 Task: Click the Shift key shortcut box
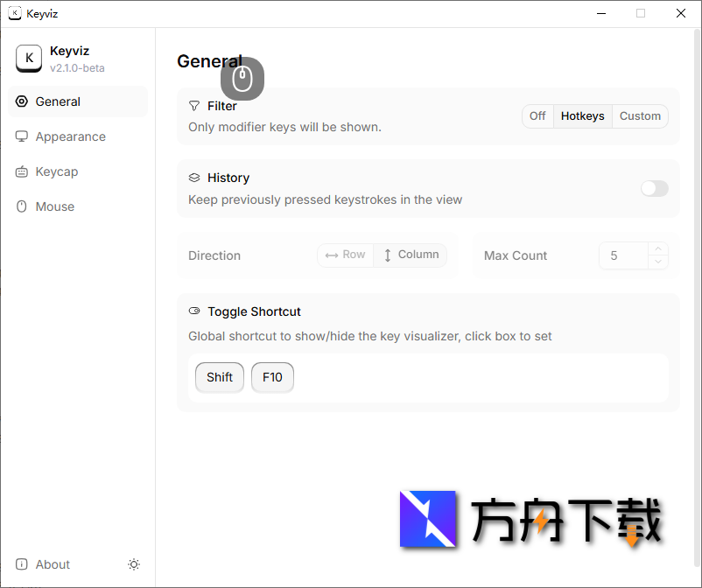tap(220, 377)
